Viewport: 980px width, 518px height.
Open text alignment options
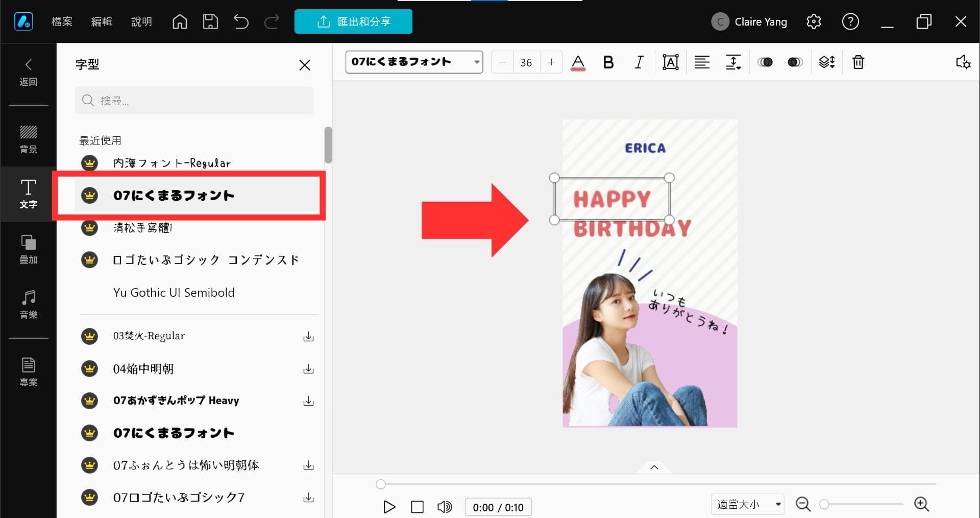[702, 62]
